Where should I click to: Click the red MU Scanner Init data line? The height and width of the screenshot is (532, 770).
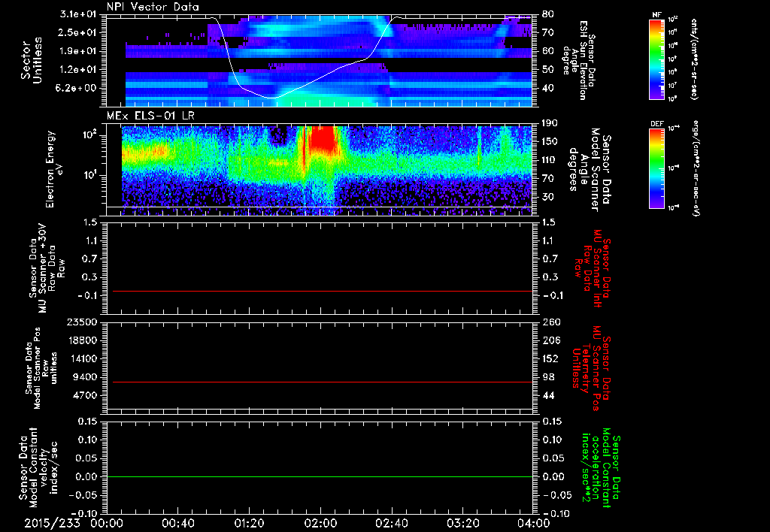tap(322, 291)
